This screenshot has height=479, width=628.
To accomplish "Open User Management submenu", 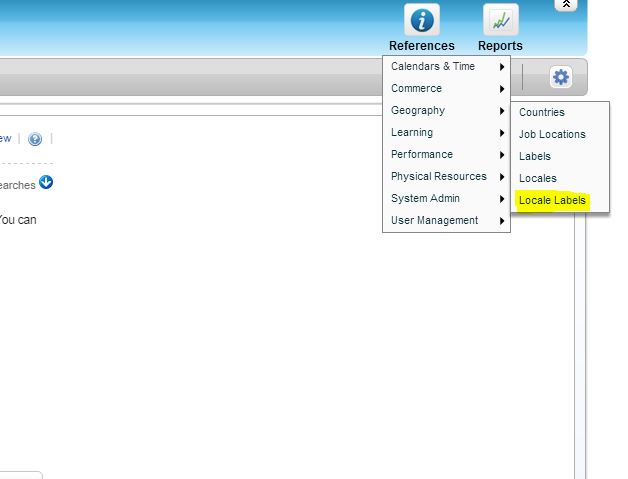I will 447,221.
